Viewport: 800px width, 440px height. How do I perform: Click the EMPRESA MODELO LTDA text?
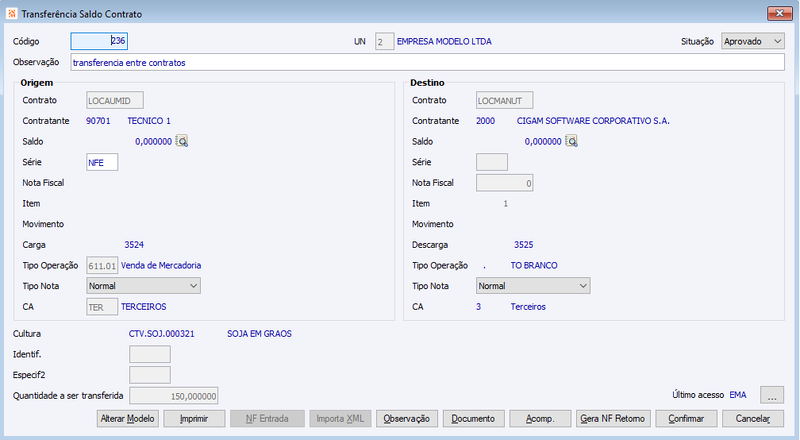tap(444, 41)
